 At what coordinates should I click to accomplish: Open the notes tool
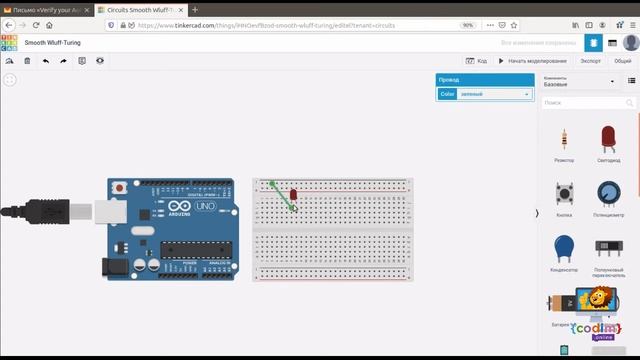click(82, 61)
